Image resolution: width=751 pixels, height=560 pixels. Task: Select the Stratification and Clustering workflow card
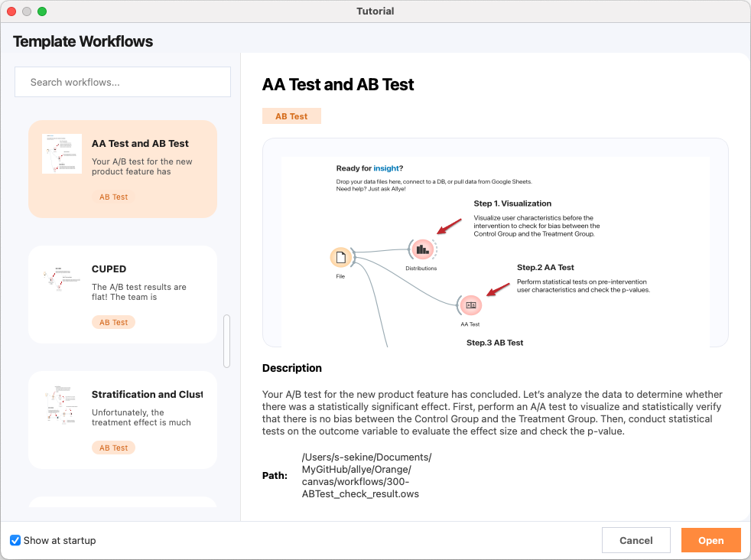(122, 419)
